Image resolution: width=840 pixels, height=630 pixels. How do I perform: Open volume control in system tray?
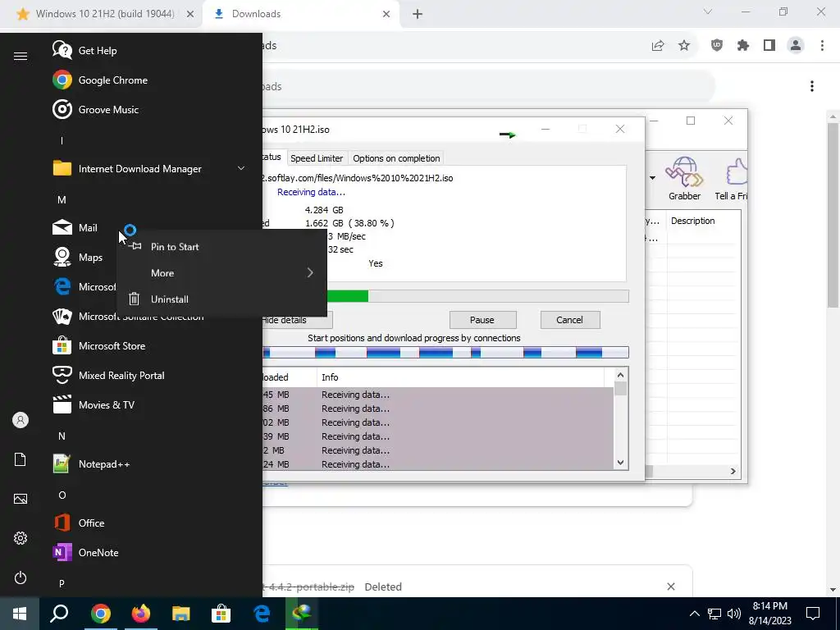pyautogui.click(x=734, y=614)
